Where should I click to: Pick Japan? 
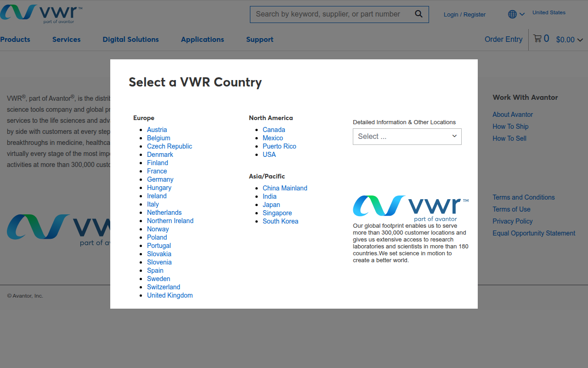tap(271, 205)
